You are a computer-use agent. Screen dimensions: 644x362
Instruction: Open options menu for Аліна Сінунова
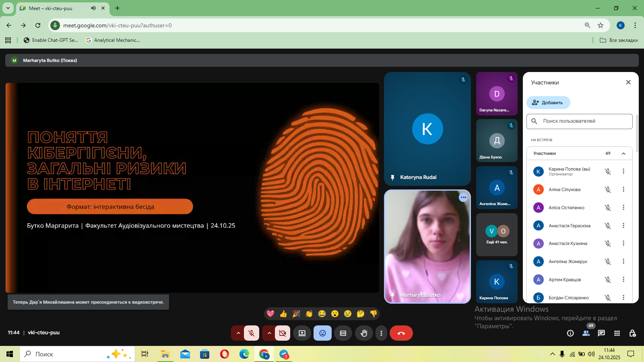[x=623, y=189]
